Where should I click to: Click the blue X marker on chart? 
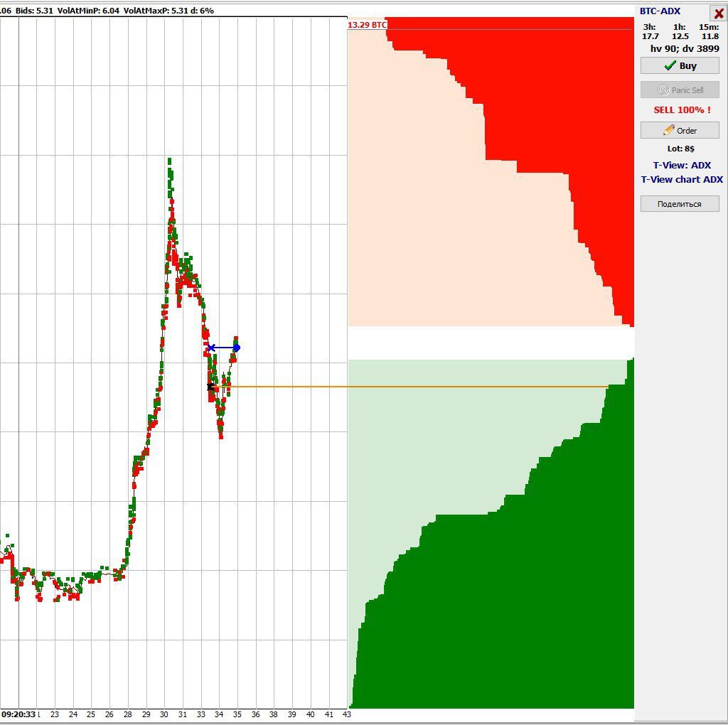tap(211, 348)
